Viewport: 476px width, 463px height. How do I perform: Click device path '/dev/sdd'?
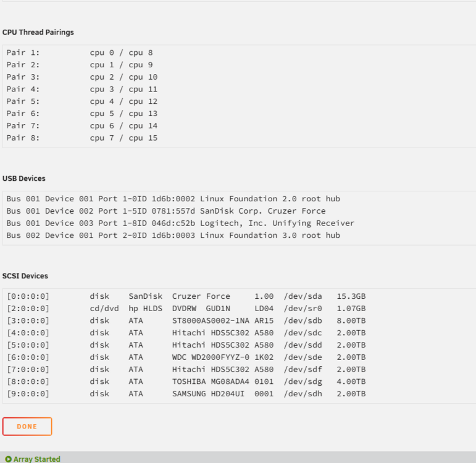303,345
